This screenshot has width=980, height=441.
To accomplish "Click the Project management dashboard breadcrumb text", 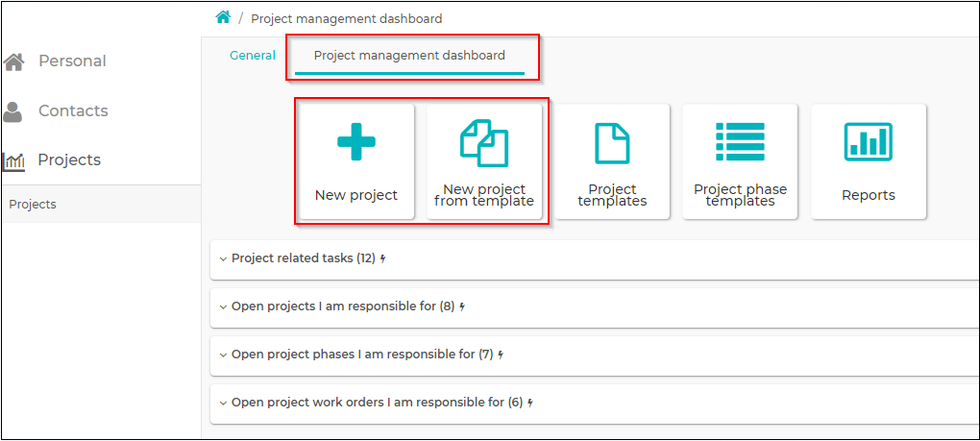I will point(347,19).
